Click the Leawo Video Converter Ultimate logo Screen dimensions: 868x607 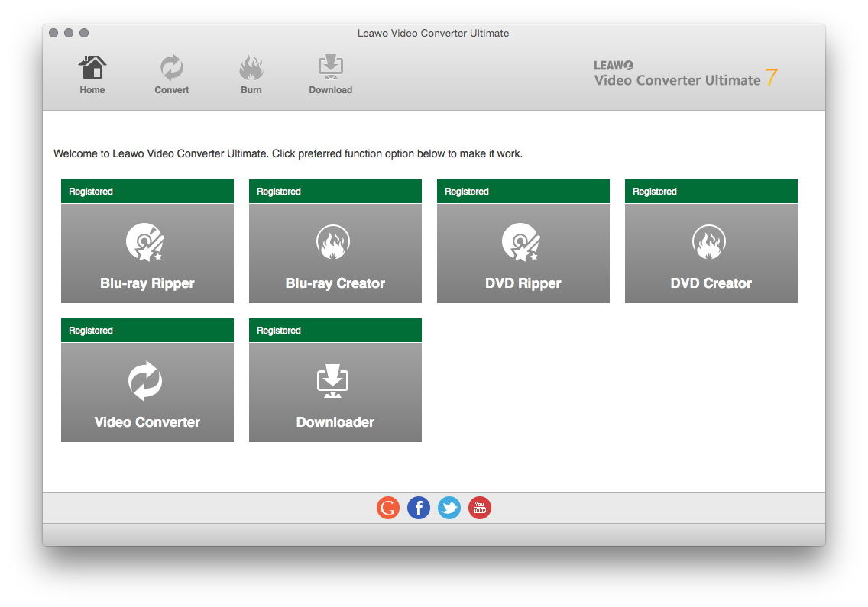685,75
